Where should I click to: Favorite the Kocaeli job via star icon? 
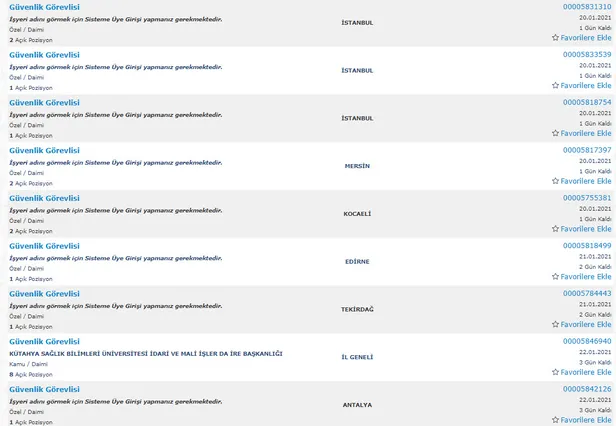(556, 230)
